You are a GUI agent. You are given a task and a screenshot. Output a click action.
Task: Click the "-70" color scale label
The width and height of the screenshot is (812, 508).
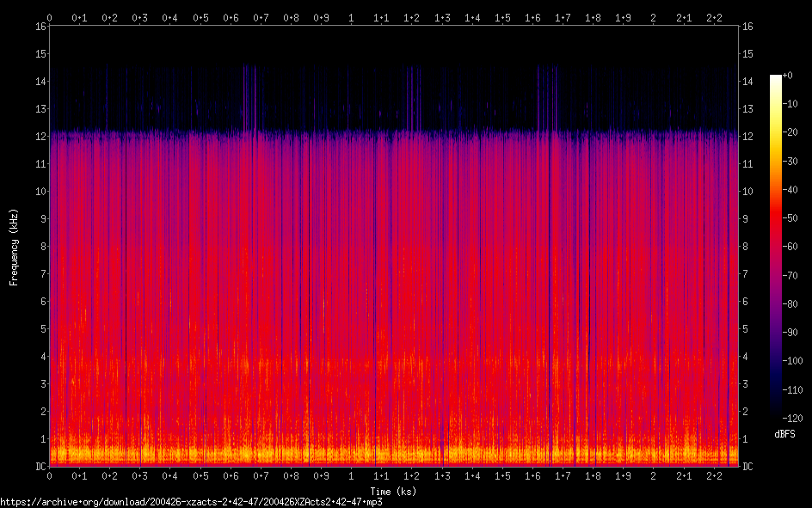pos(790,276)
